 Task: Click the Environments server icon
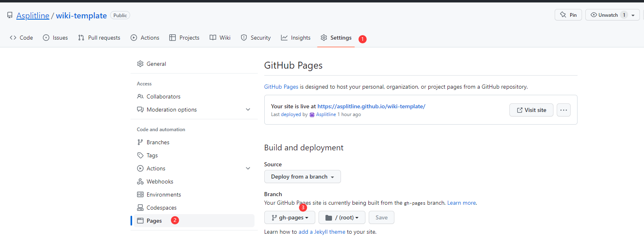pyautogui.click(x=140, y=195)
